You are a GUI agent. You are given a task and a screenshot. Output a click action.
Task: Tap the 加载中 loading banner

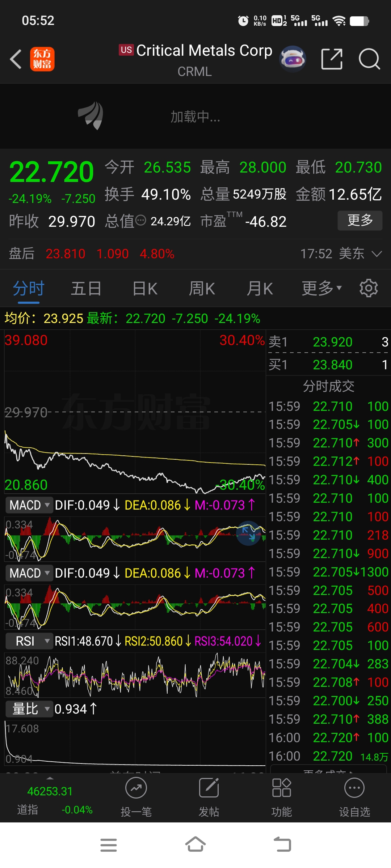coord(195,116)
